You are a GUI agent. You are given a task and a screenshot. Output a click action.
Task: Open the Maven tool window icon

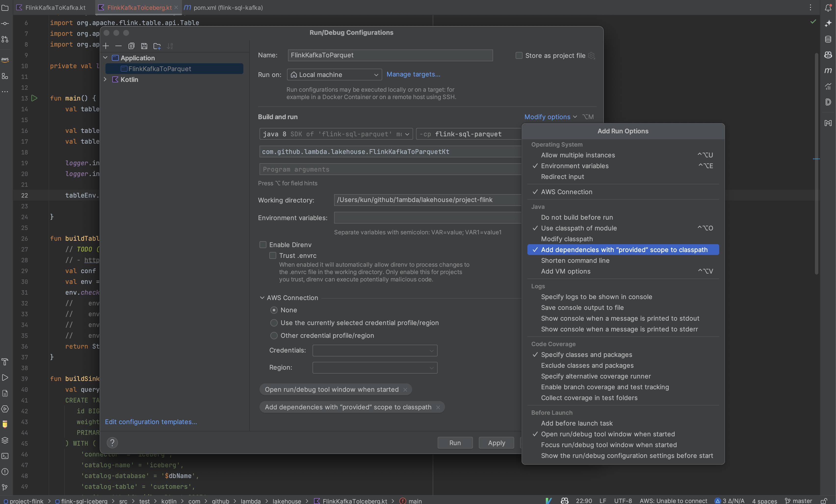pyautogui.click(x=828, y=70)
